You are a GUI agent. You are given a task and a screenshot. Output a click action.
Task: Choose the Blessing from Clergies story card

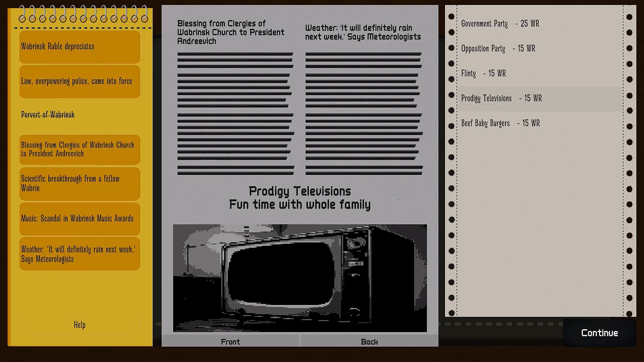(x=79, y=149)
